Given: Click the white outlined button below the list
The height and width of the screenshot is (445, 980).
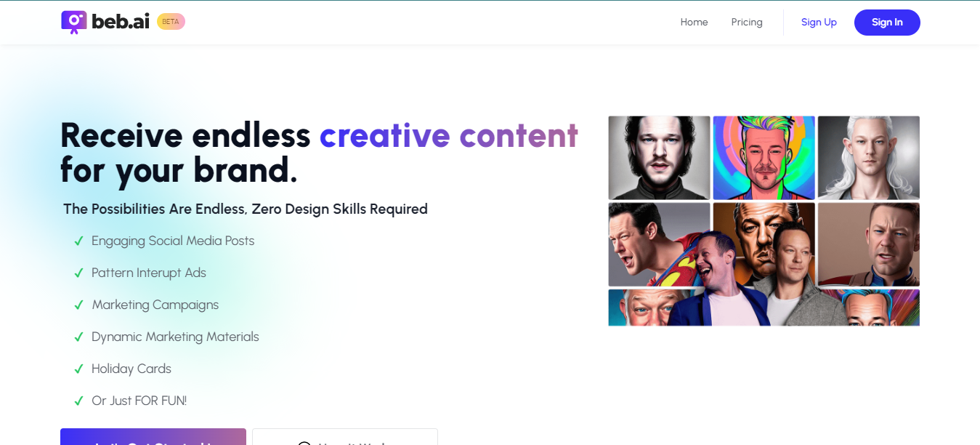Looking at the screenshot, I should [345, 437].
